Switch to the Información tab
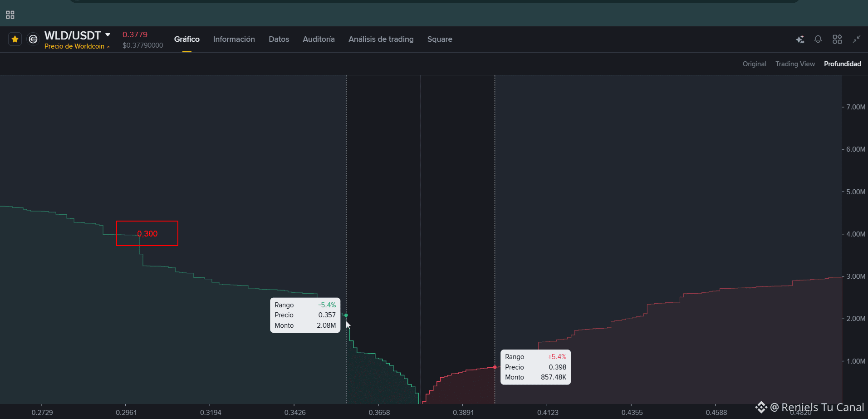This screenshot has width=868, height=419. click(234, 39)
